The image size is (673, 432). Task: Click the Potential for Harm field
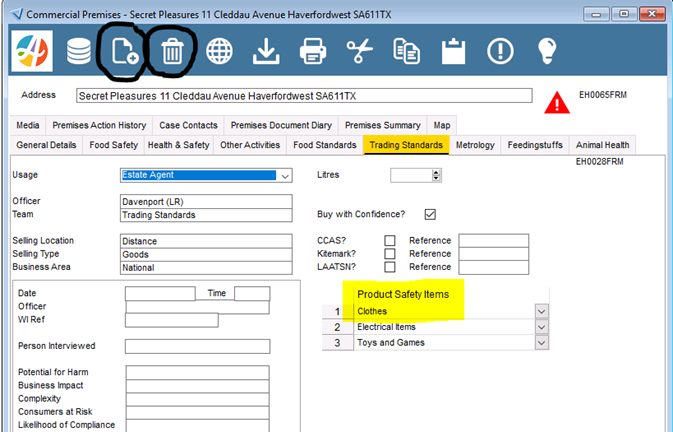tap(197, 372)
